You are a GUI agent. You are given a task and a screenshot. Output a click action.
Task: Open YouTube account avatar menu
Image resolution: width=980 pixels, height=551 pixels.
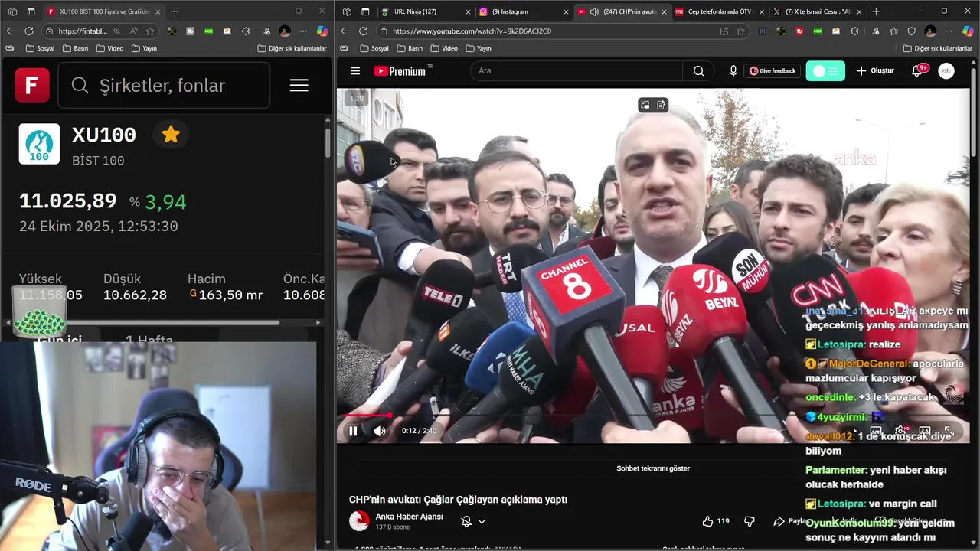(x=947, y=70)
